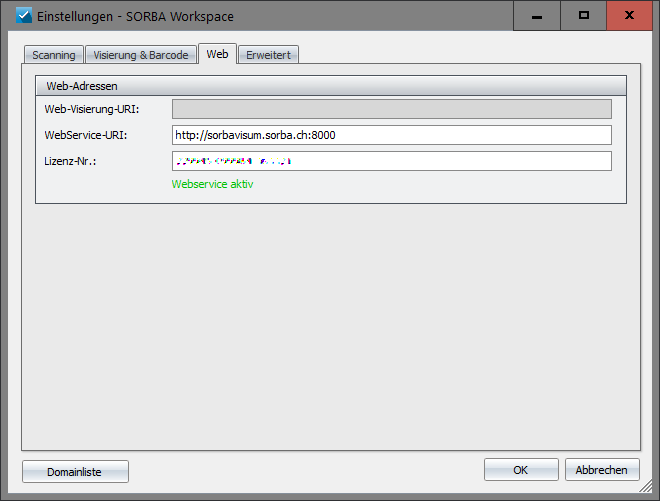Focus the WebService-URI text field
This screenshot has width=660, height=501.
click(x=392, y=135)
